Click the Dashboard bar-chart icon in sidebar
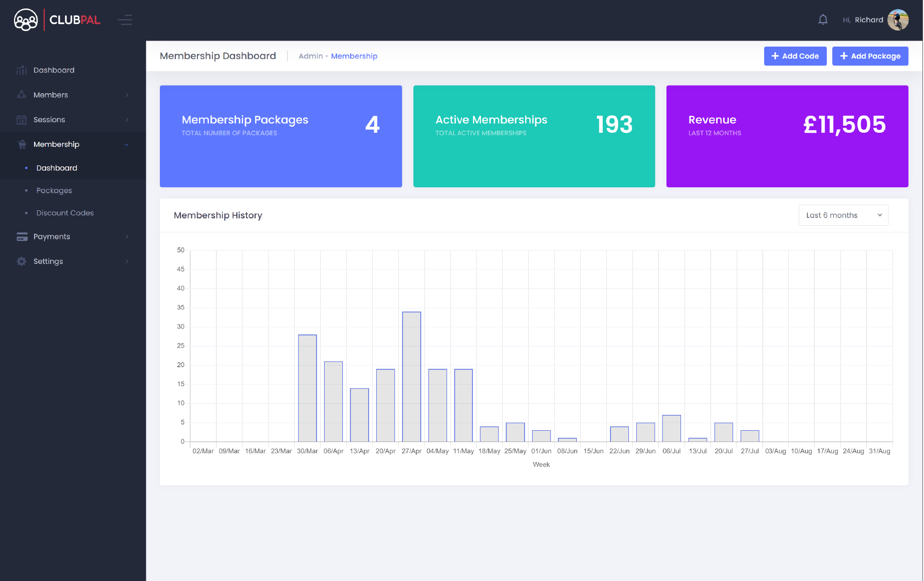924x581 pixels. coord(22,70)
